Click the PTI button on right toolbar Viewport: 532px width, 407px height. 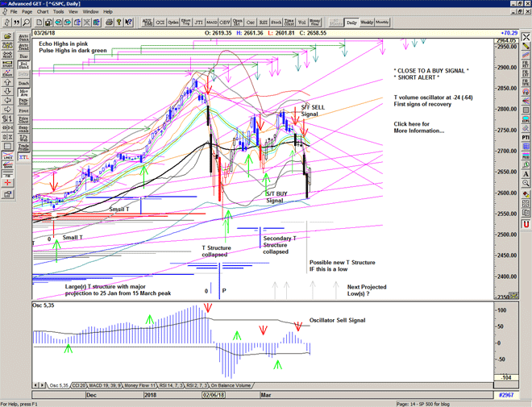click(526, 137)
